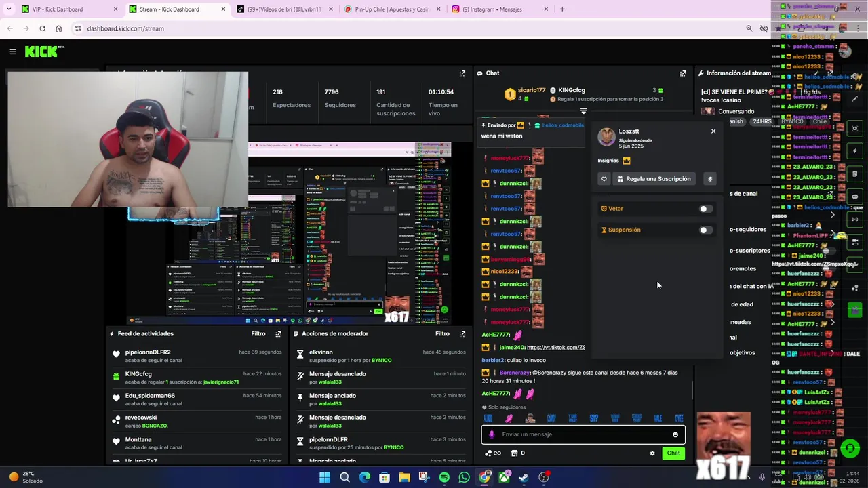Open Windows Start menu

tap(325, 477)
